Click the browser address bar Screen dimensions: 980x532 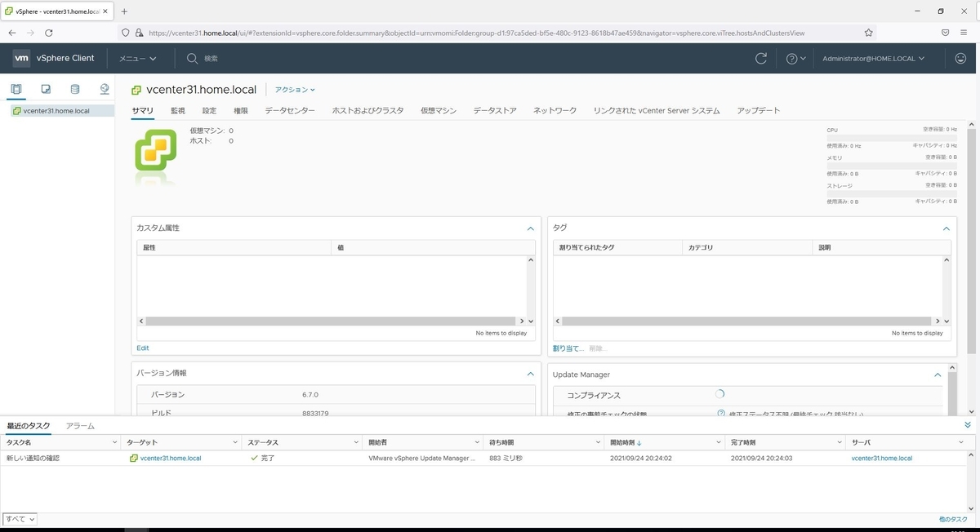click(x=498, y=33)
